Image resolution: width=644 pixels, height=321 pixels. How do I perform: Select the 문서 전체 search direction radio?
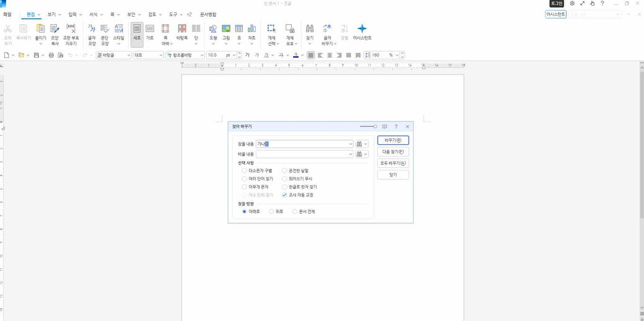tap(295, 211)
